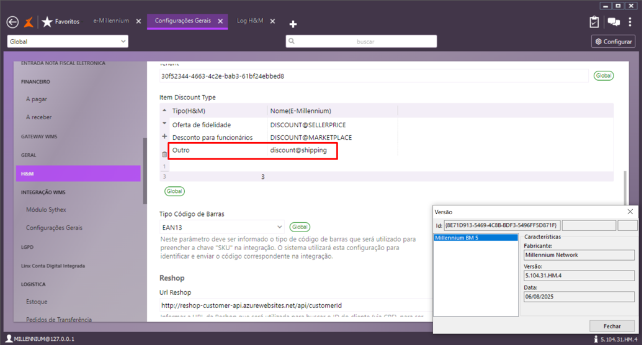Open the Favoritos star icon
The image size is (644, 347).
tap(47, 22)
